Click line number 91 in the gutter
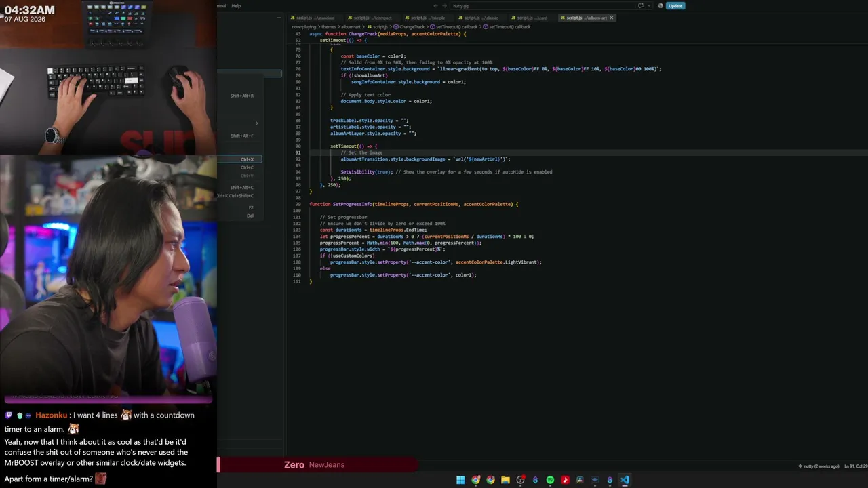 point(298,152)
